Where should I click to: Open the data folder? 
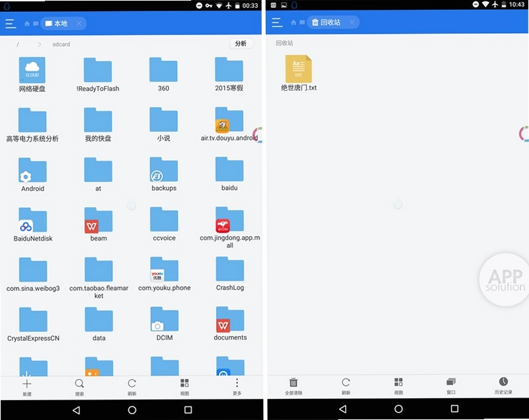point(99,324)
